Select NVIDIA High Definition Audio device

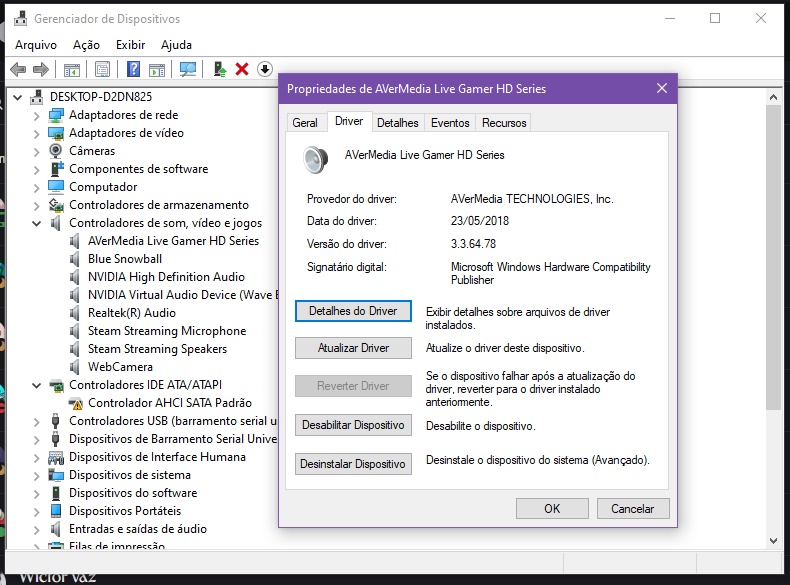[166, 277]
